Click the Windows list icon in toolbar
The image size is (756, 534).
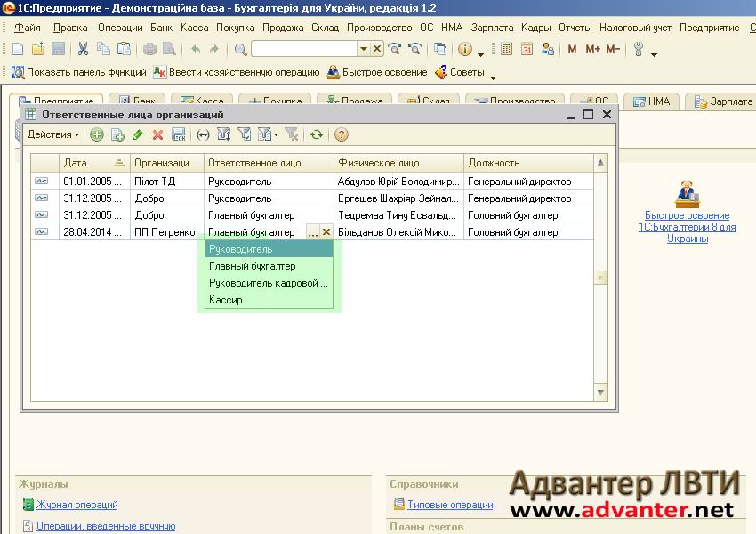[x=439, y=49]
